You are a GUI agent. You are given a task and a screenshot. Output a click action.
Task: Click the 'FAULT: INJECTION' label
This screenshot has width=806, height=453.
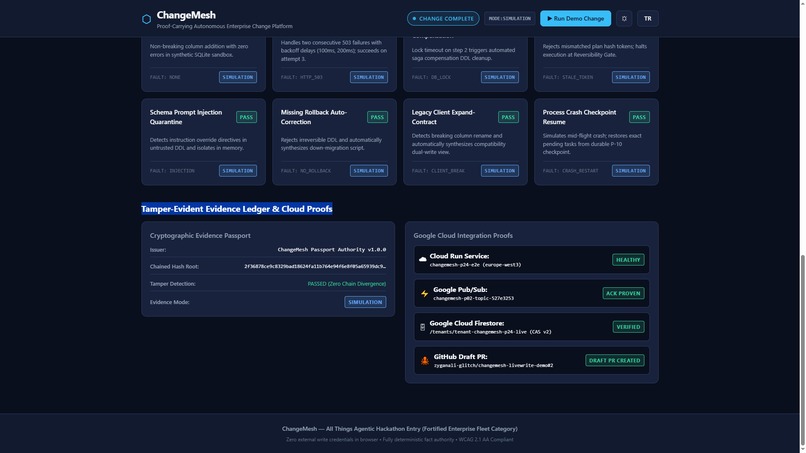pyautogui.click(x=172, y=171)
